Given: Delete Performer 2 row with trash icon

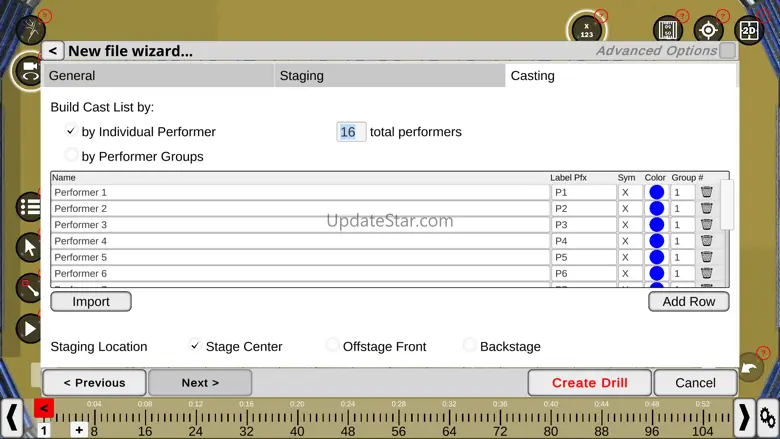Looking at the screenshot, I should pyautogui.click(x=706, y=208).
